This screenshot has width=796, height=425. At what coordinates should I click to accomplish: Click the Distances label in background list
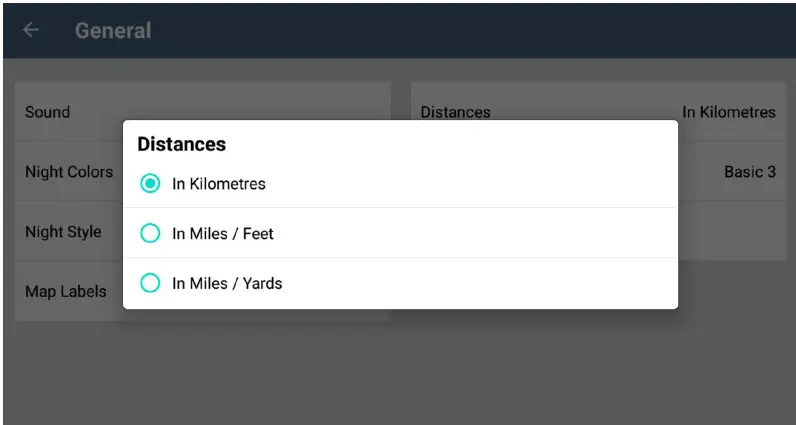(455, 112)
